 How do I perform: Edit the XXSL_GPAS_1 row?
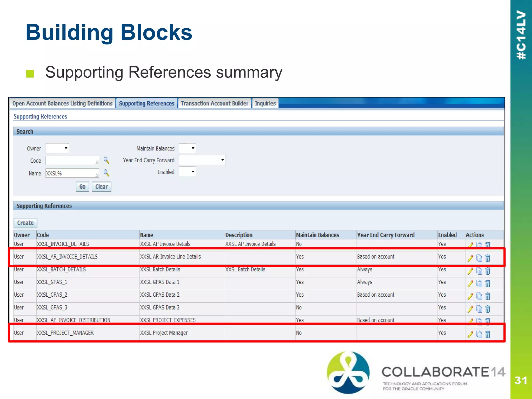470,284
